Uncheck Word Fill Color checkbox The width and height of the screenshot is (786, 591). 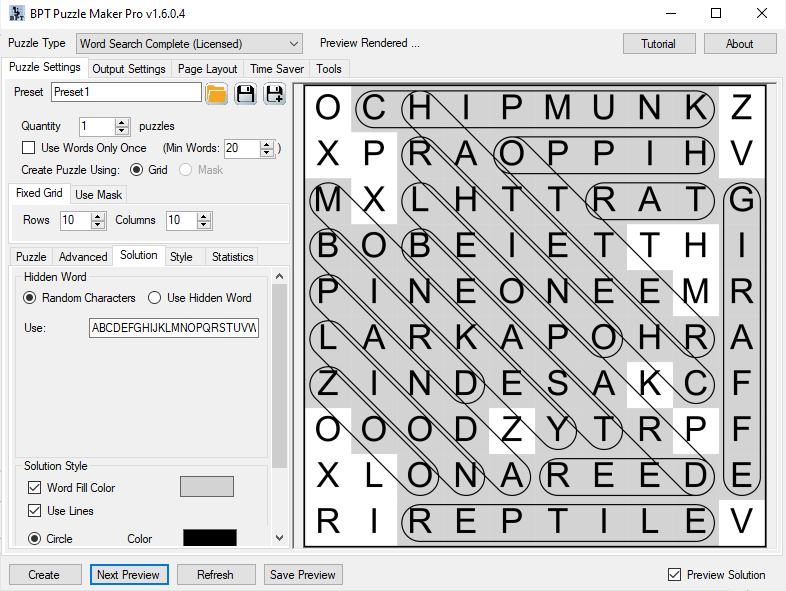(35, 487)
